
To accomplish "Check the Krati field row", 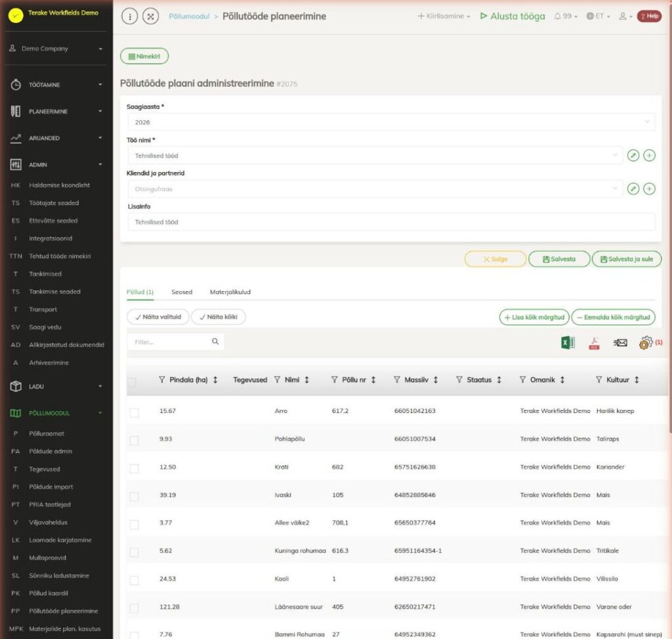I will [x=134, y=468].
